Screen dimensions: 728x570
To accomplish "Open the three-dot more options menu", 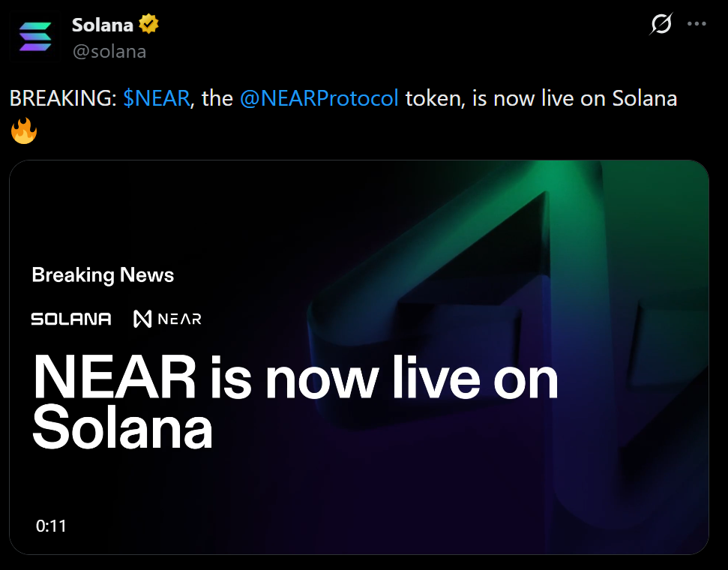I will (697, 25).
